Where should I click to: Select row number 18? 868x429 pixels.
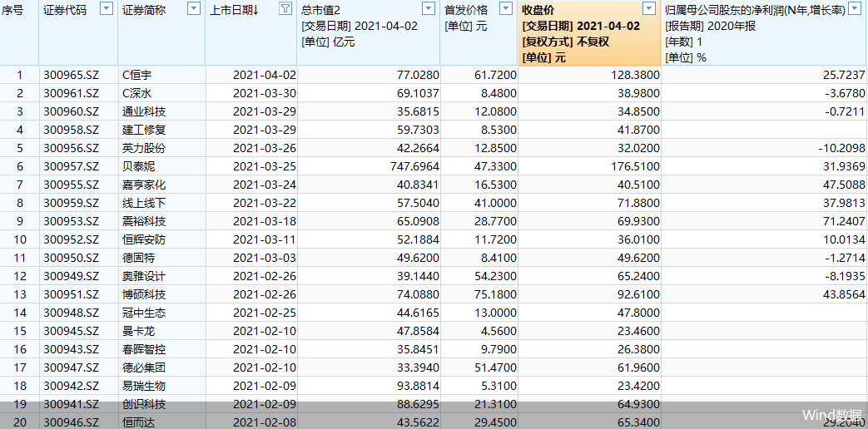click(20, 385)
